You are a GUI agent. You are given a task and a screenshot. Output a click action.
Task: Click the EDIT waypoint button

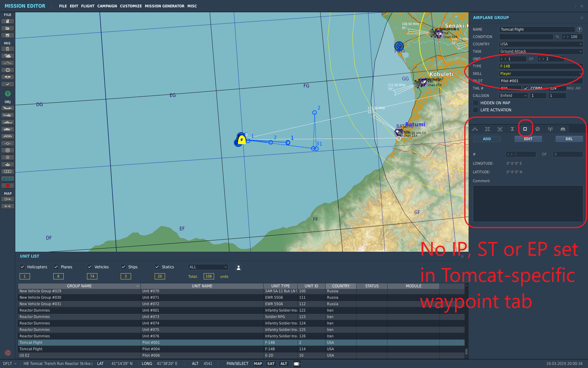[x=528, y=139]
